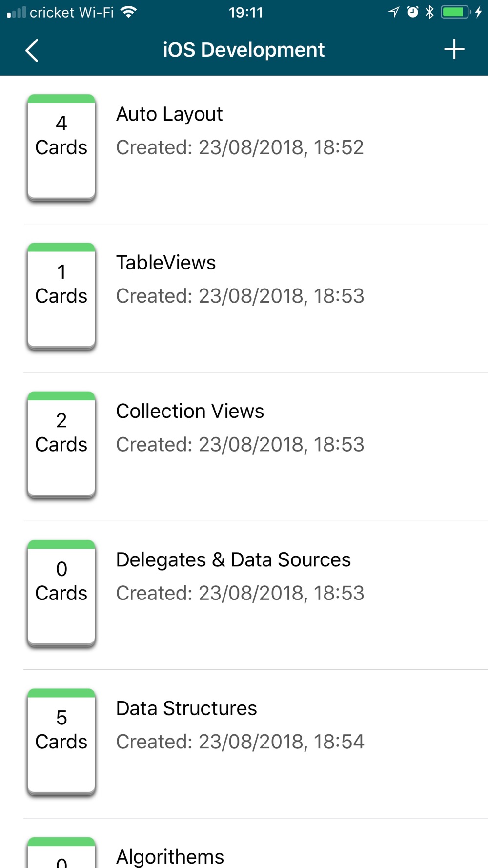Tap Auto Layout created date 18:52

click(x=240, y=147)
